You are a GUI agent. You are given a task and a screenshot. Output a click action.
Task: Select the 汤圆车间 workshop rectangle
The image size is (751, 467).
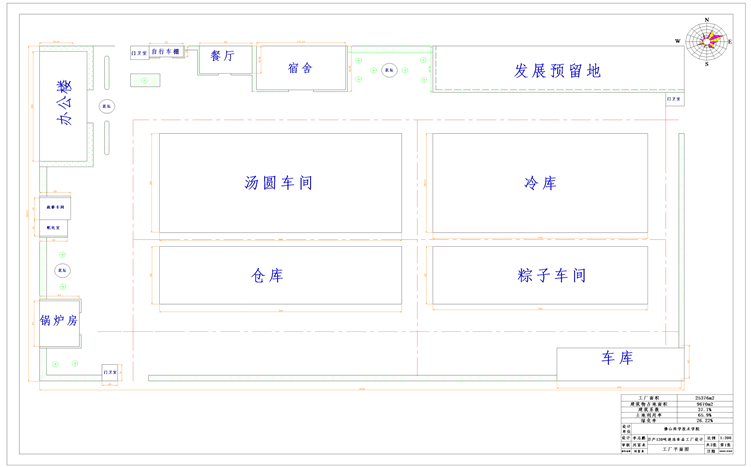click(x=279, y=183)
